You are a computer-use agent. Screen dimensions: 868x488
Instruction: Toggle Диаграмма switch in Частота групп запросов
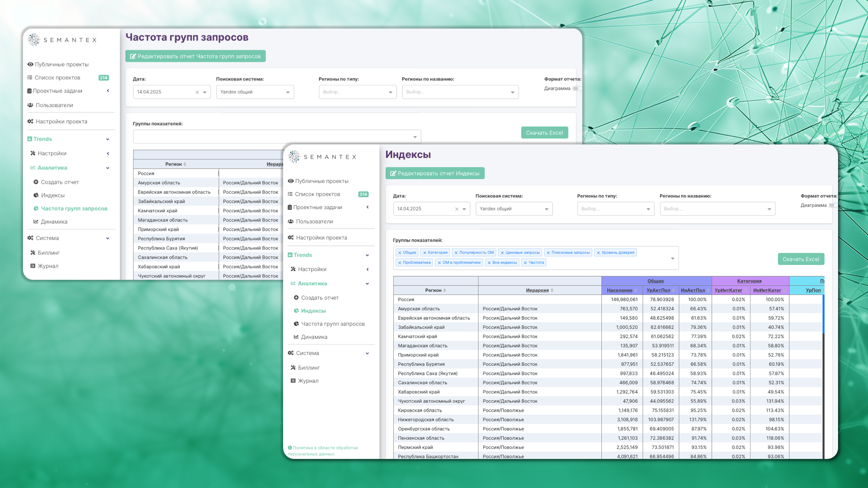(x=575, y=88)
